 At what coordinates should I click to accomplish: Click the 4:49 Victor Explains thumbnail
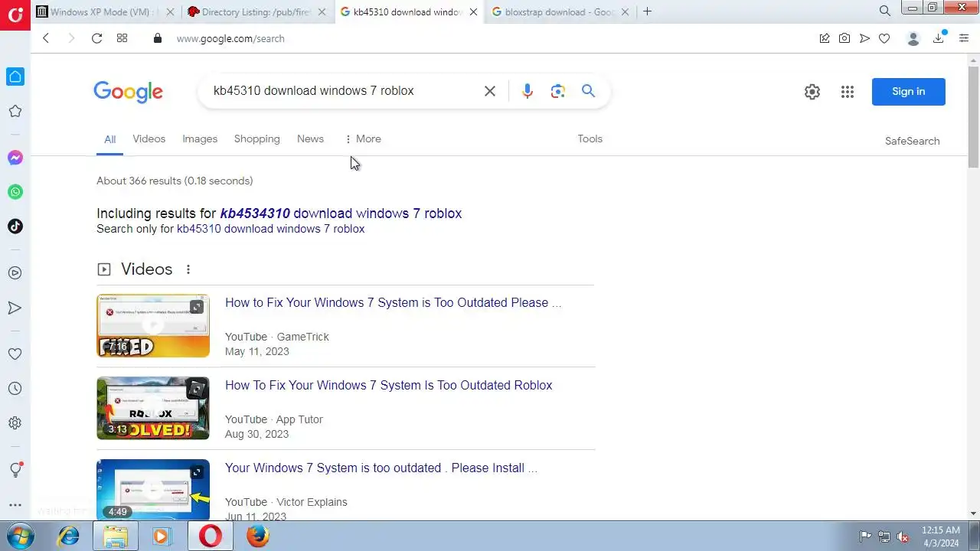[x=152, y=490]
